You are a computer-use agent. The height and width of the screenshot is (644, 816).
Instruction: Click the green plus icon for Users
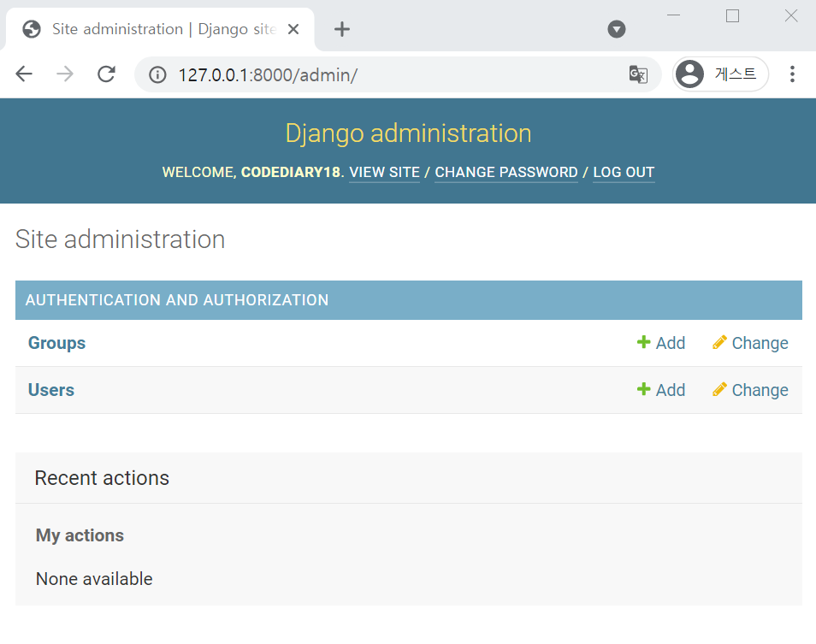click(x=644, y=388)
